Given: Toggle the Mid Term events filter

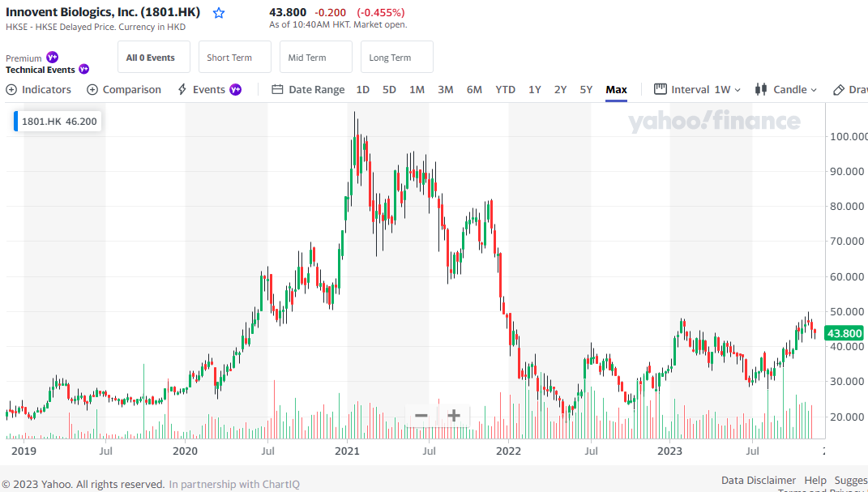Looking at the screenshot, I should click(x=315, y=57).
